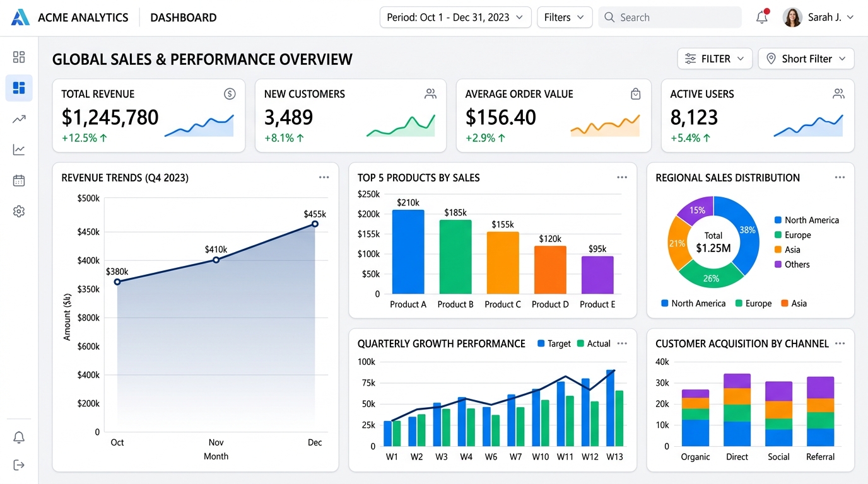
Task: Expand the FILTER dropdown
Action: click(715, 59)
